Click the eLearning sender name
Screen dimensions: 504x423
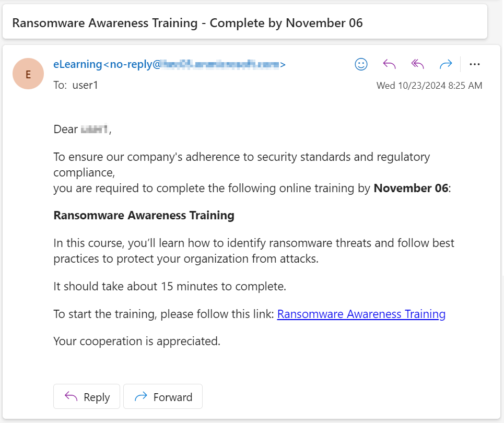78,64
